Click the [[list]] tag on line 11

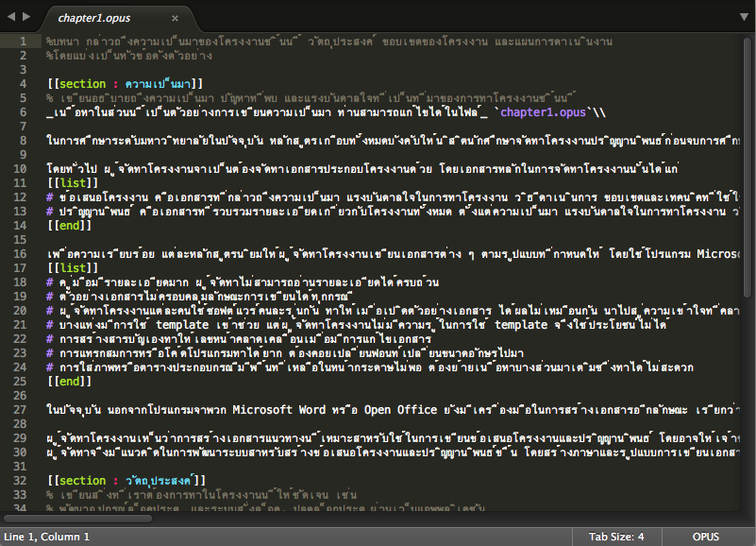click(x=73, y=183)
